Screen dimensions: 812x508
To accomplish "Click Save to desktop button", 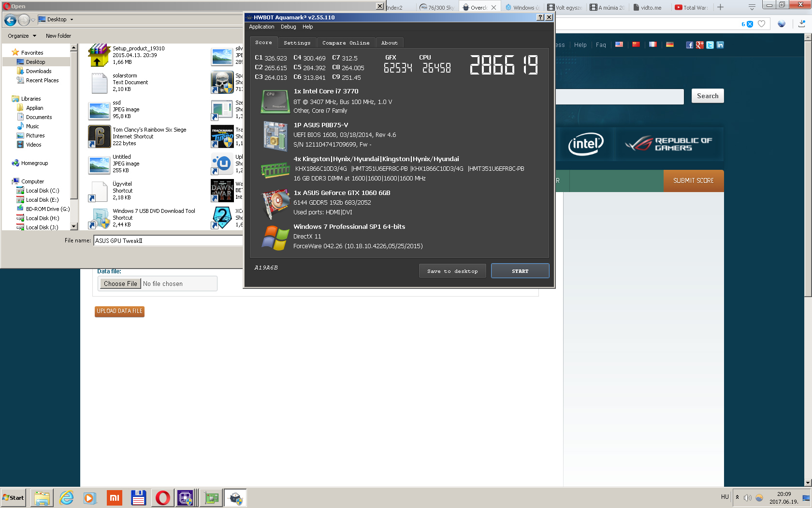I will 452,271.
